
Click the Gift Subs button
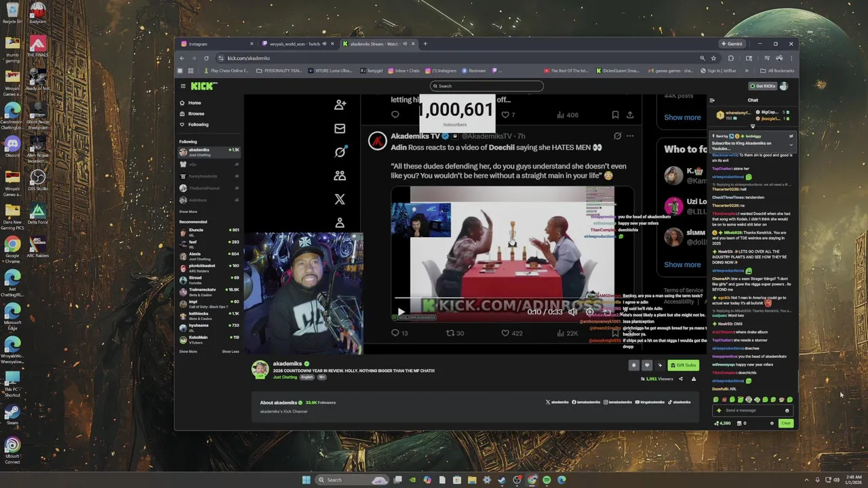[x=683, y=365]
